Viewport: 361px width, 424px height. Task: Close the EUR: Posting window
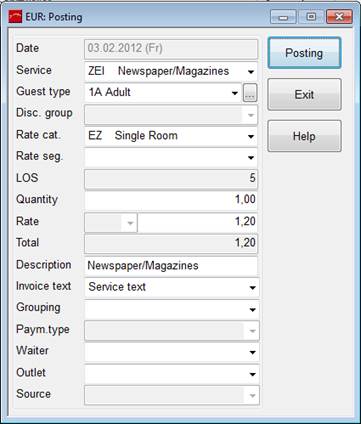coord(339,17)
